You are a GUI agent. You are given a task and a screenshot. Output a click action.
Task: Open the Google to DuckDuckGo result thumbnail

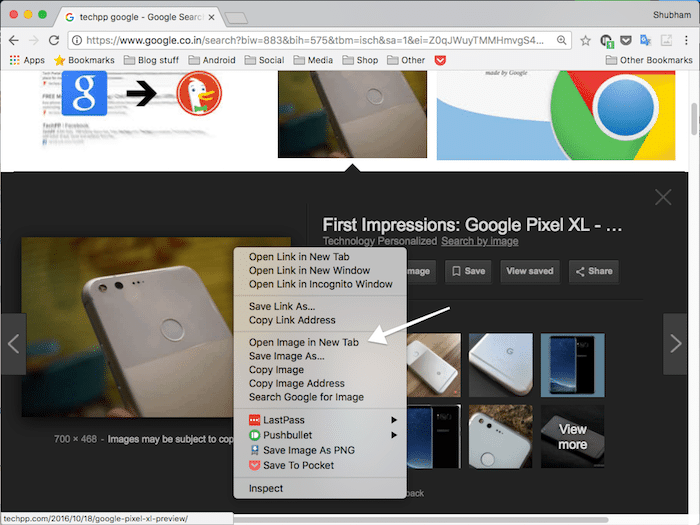[x=134, y=109]
